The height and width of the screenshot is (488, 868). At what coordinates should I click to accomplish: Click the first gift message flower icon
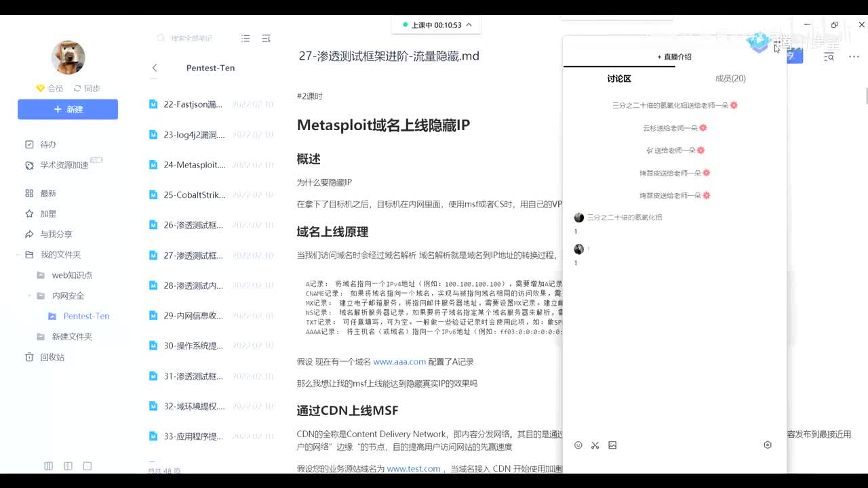click(734, 105)
